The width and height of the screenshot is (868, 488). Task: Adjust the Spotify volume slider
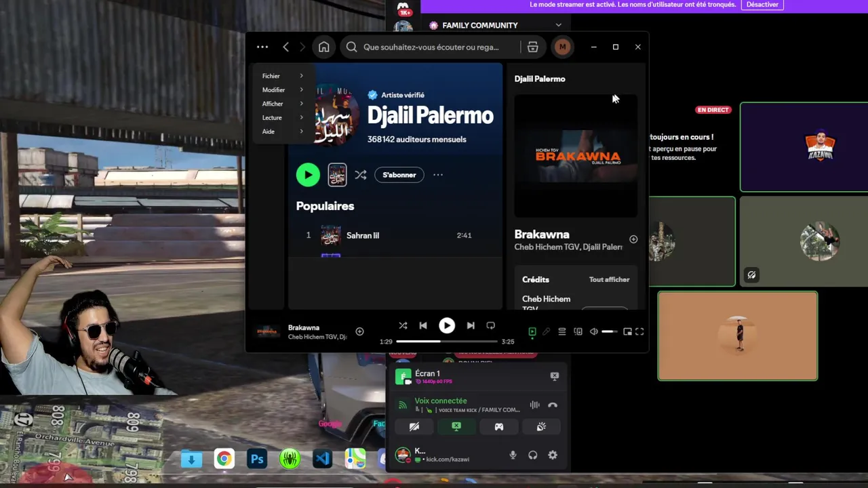tap(610, 331)
